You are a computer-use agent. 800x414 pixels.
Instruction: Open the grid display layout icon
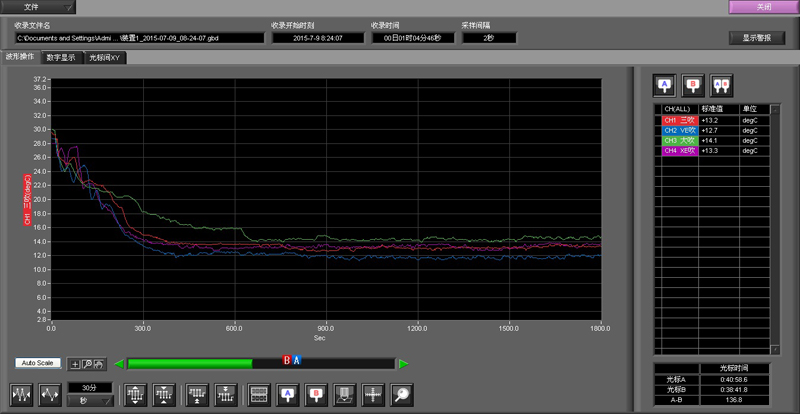pyautogui.click(x=259, y=395)
